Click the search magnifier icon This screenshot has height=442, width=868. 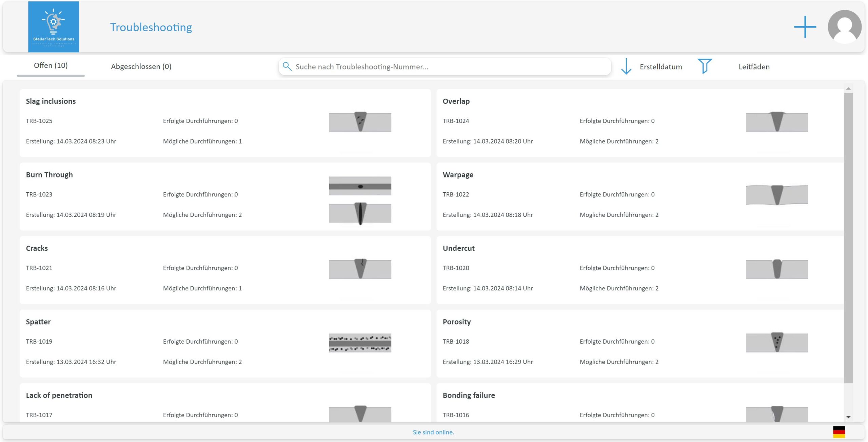(x=287, y=66)
